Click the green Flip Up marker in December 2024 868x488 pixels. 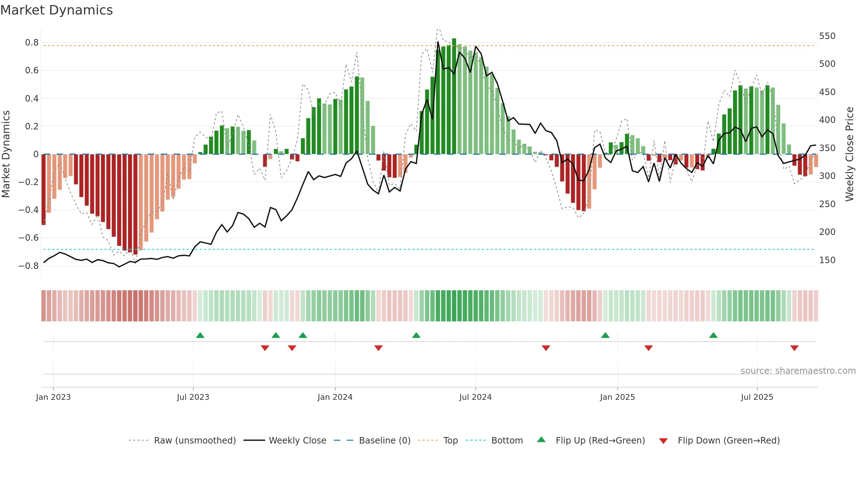[x=605, y=335]
